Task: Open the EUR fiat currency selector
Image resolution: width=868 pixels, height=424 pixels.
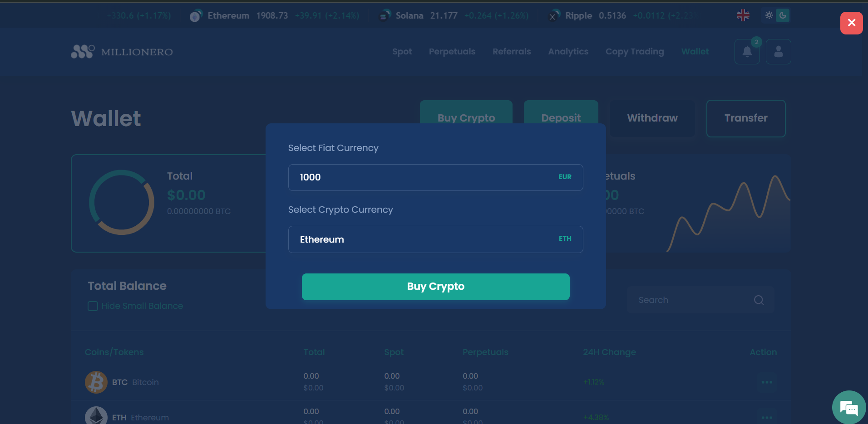Action: [x=565, y=177]
